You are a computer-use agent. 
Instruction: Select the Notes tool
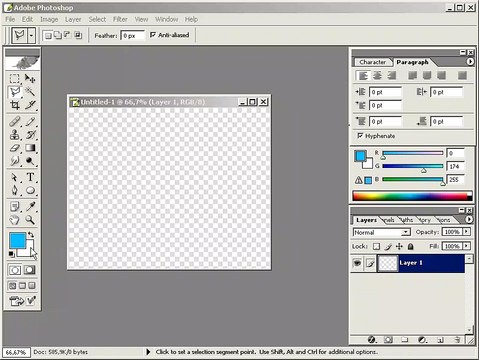click(14, 207)
